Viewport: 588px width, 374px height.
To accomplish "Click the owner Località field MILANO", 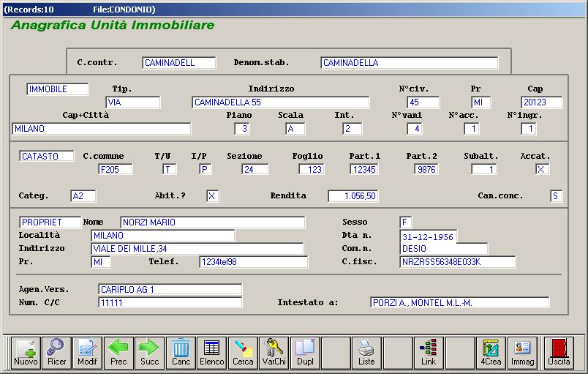I will point(163,235).
